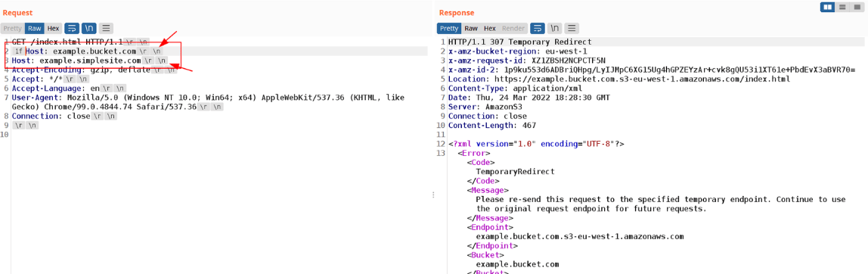Select combined tabbed layout icon
Screen dimensions: 868x274
pyautogui.click(x=857, y=7)
